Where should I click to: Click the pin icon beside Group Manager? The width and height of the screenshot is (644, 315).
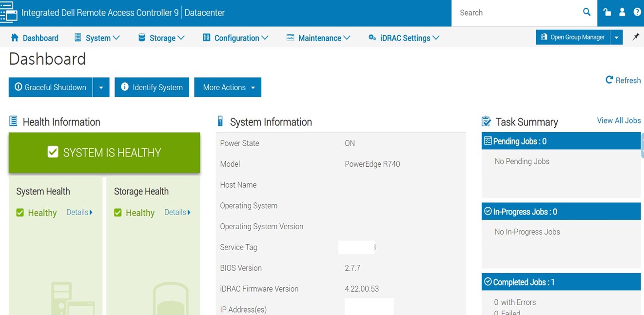(636, 37)
